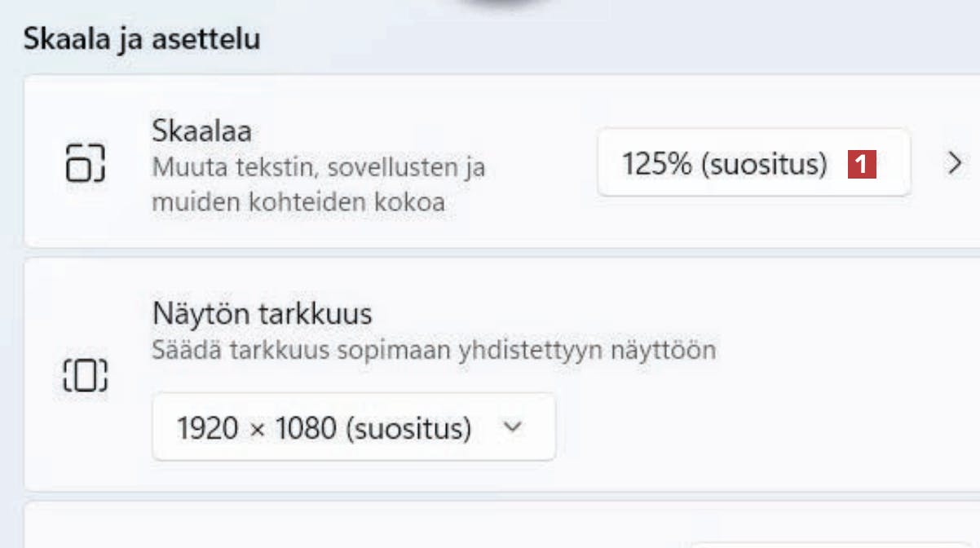Open the 1920 × 1080 resolution dropdown
This screenshot has width=980, height=548.
click(353, 426)
